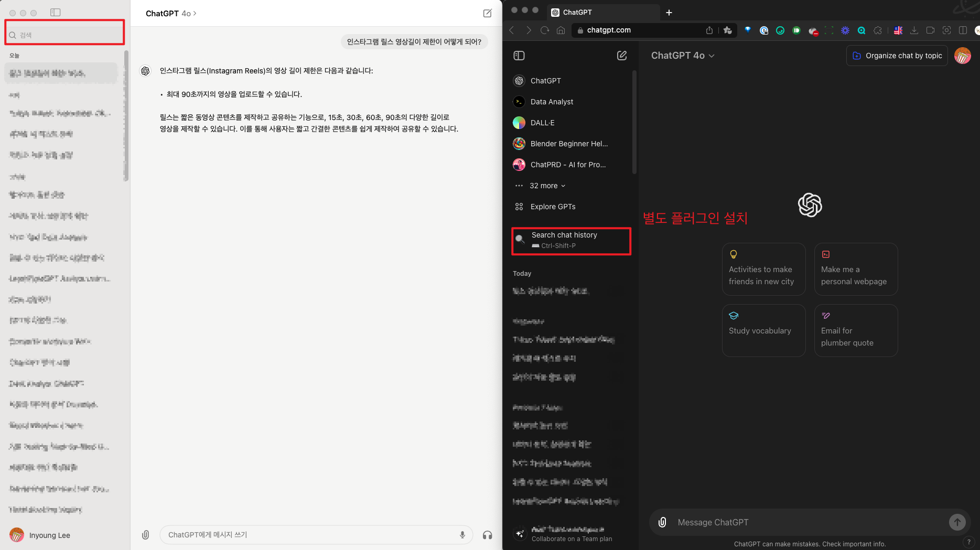Click Search chat history
Image resolution: width=980 pixels, height=550 pixels.
click(571, 241)
